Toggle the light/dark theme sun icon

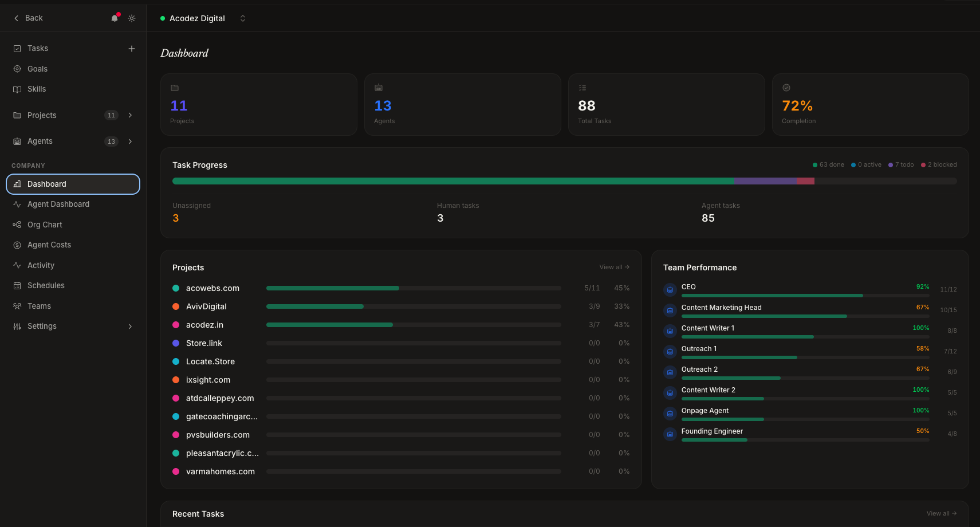tap(132, 18)
